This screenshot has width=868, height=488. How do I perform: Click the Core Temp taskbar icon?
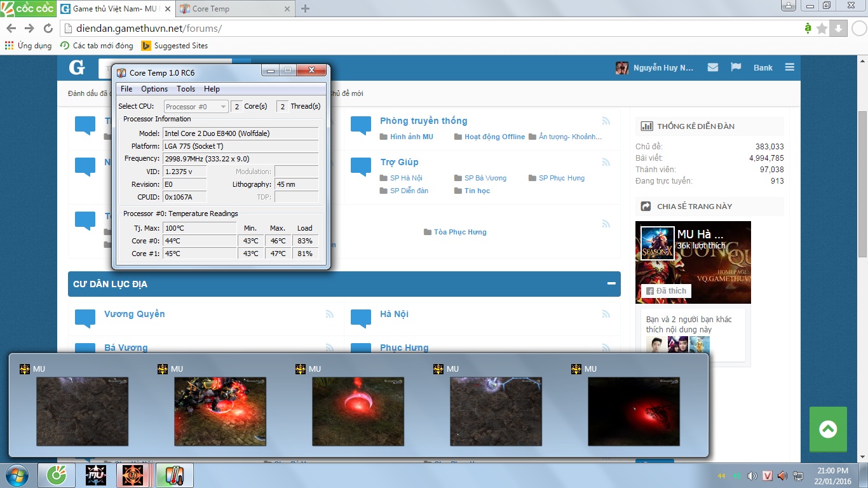[x=175, y=475]
